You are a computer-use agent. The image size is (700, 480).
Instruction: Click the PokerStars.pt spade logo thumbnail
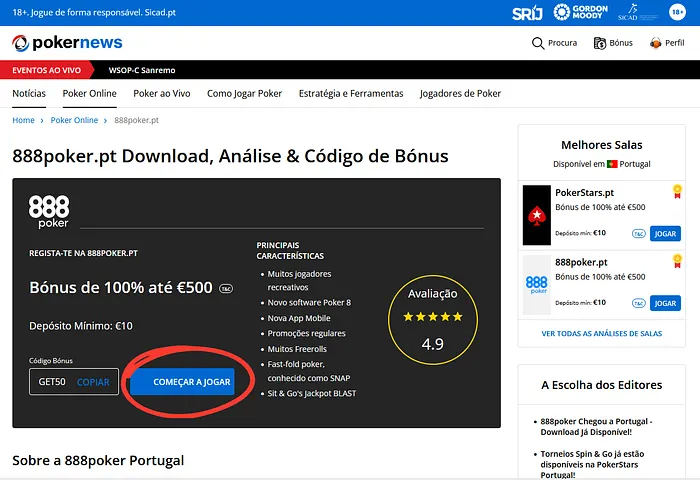[537, 215]
